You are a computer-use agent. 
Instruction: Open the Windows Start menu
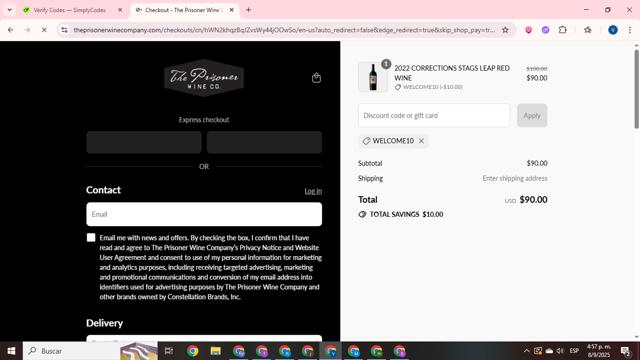[x=11, y=351]
